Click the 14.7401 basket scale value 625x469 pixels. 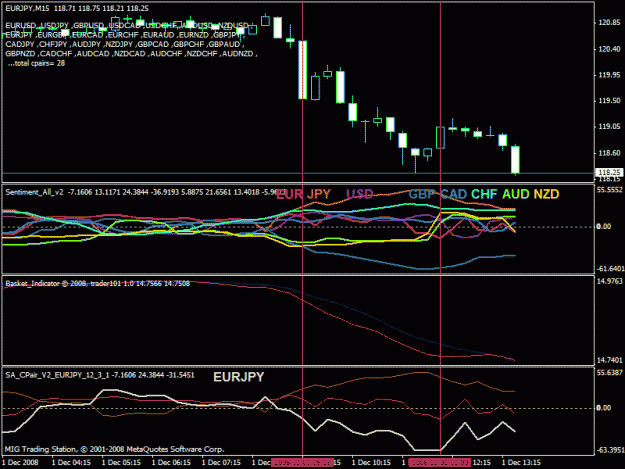(609, 360)
